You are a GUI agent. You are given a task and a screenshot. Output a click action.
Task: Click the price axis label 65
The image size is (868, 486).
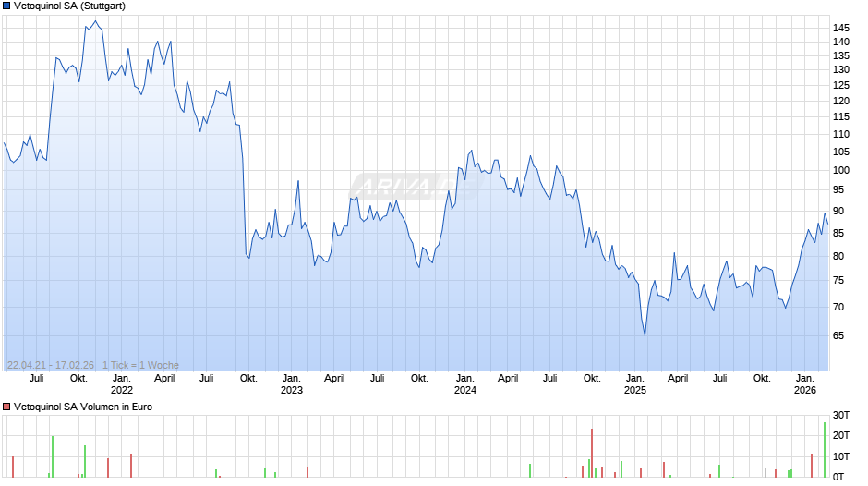[x=838, y=335]
